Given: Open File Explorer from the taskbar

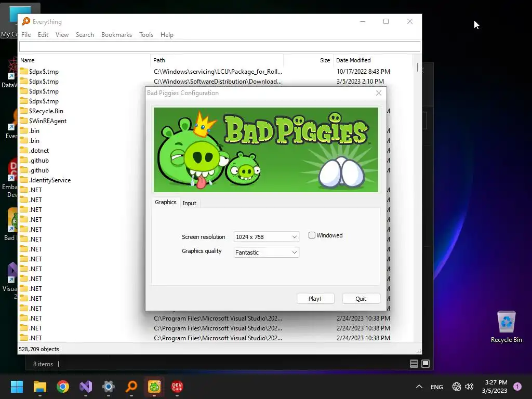Looking at the screenshot, I should [39, 387].
